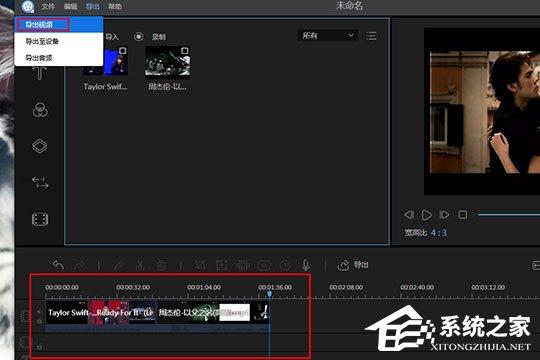The width and height of the screenshot is (540, 360).
Task: Click the Zoom icon next to the Crop icon
Action: 221,265
